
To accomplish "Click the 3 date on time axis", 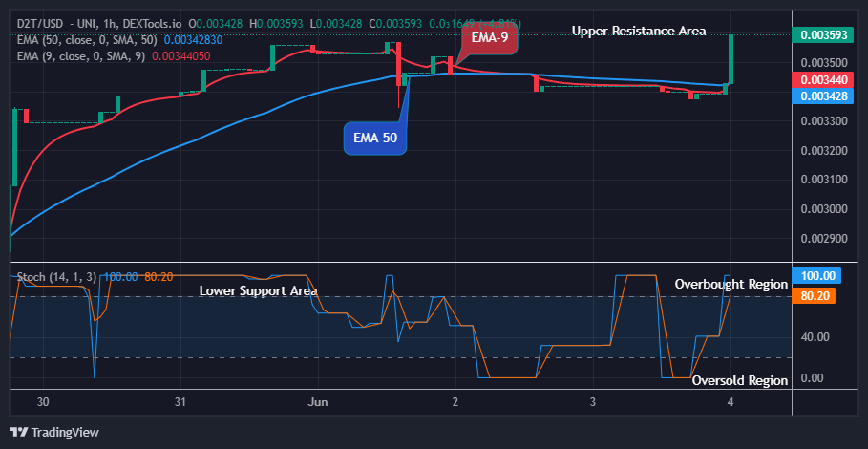I will coord(593,402).
